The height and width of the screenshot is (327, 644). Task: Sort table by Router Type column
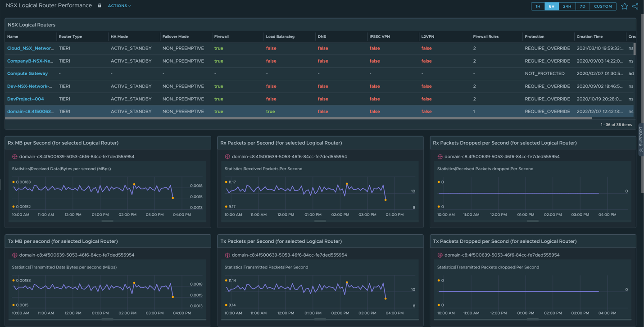[70, 36]
